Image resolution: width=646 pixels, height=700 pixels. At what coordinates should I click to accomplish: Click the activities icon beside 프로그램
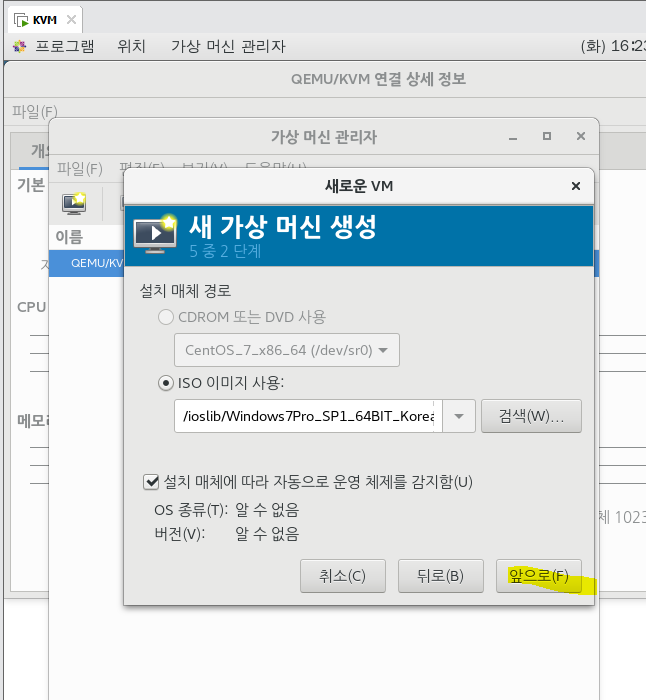[x=19, y=46]
